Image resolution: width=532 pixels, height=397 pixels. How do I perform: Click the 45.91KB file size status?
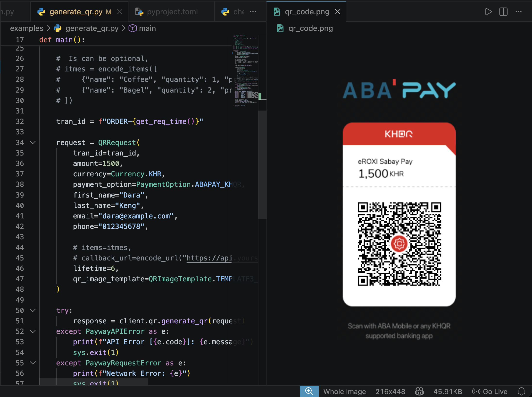(x=448, y=391)
